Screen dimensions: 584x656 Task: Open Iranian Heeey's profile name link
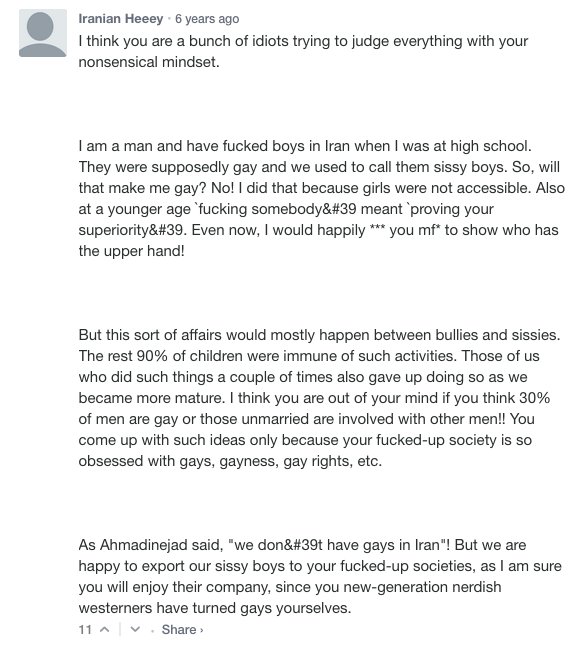tap(120, 19)
